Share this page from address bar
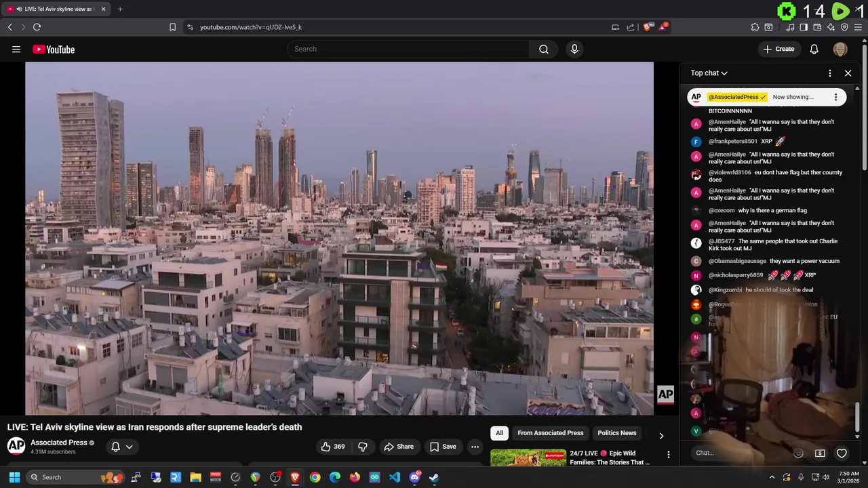868x488 pixels. pyautogui.click(x=631, y=27)
